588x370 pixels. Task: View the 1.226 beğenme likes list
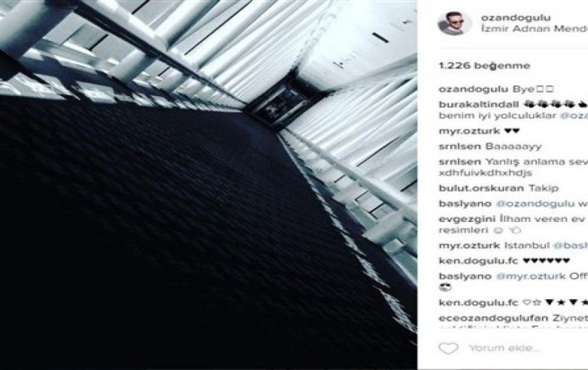[x=484, y=66]
